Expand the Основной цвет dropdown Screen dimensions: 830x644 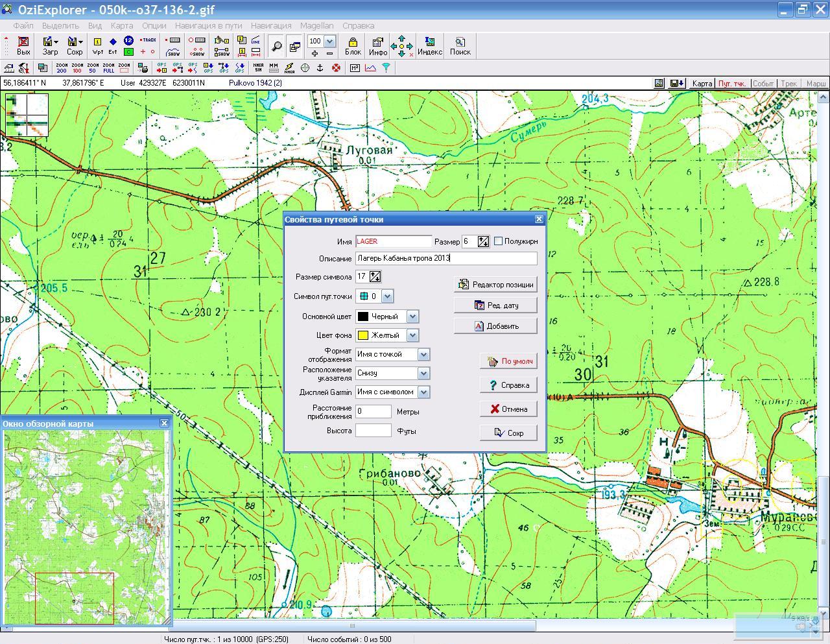tap(412, 316)
